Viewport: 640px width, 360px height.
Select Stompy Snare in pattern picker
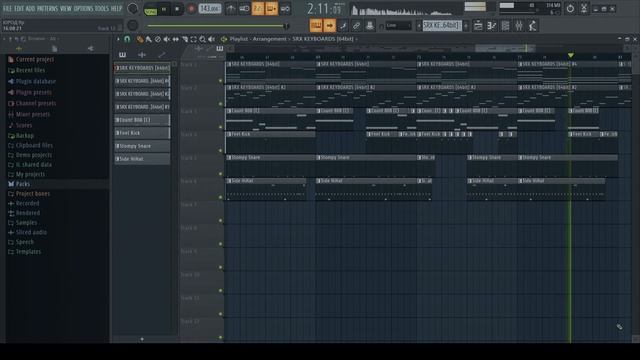(x=142, y=146)
